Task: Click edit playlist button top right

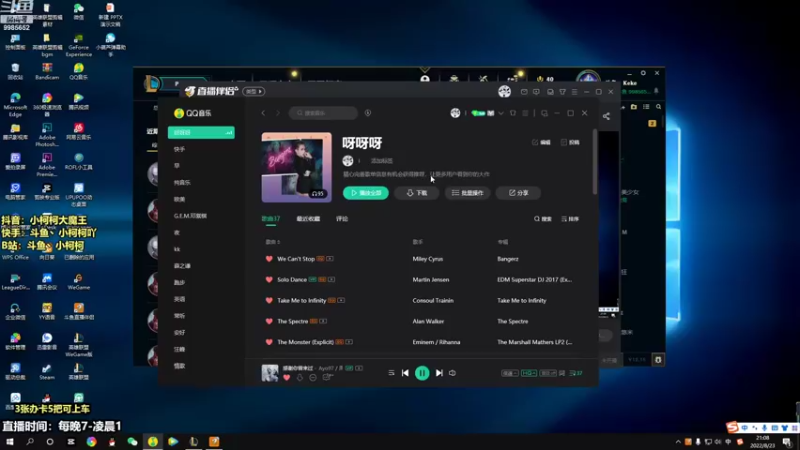Action: coord(541,142)
